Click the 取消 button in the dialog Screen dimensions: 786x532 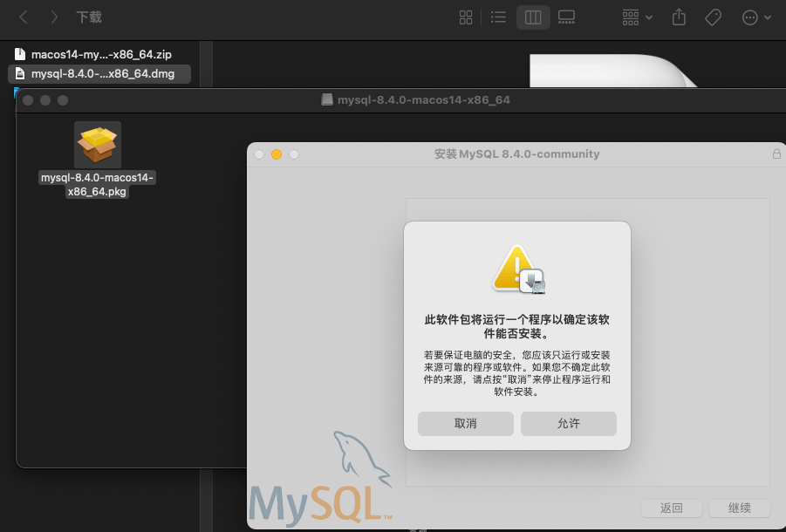[466, 424]
